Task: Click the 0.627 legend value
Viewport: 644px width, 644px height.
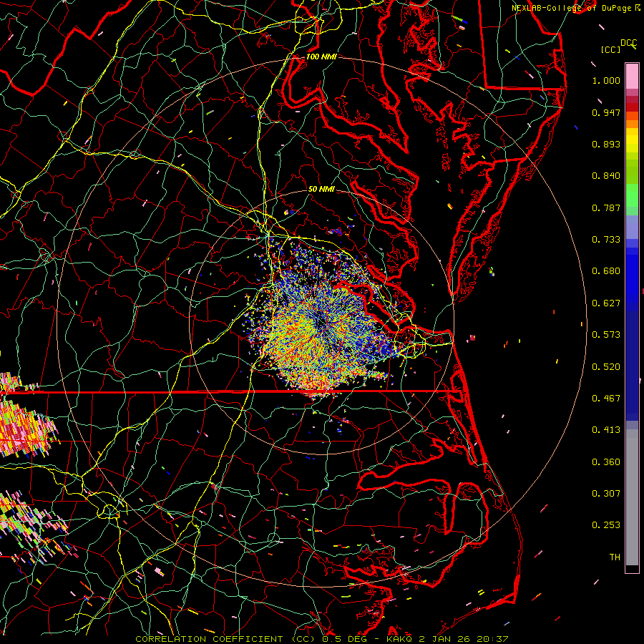Action: click(x=606, y=303)
